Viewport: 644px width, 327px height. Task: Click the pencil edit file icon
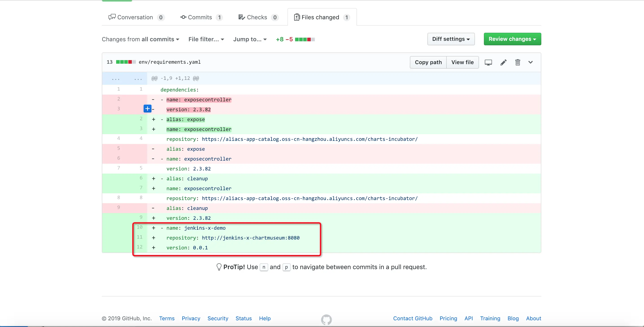click(503, 62)
